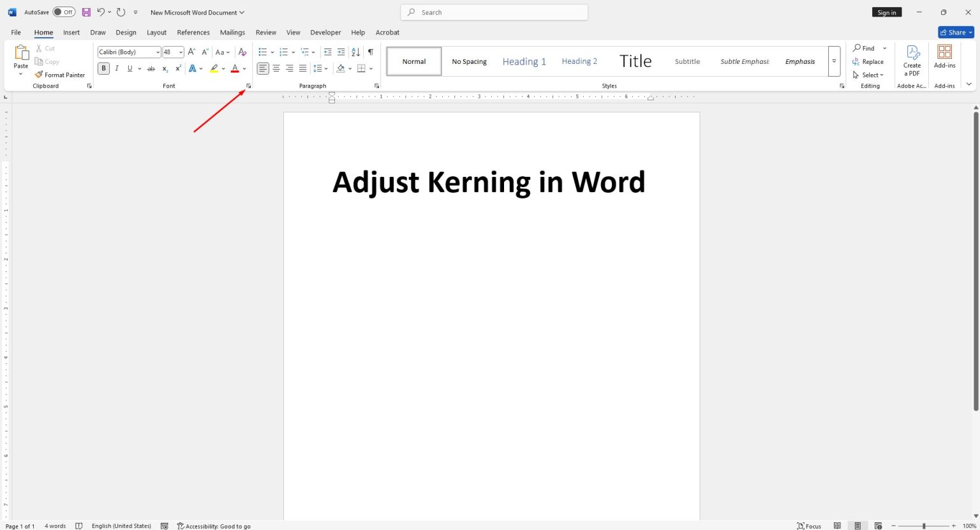Apply the Format Painter brush
This screenshot has height=530, width=980.
pos(60,75)
